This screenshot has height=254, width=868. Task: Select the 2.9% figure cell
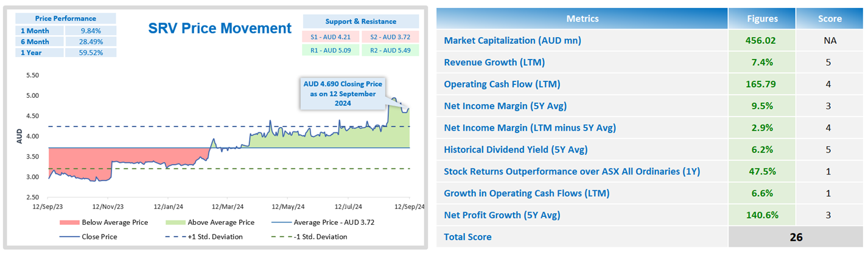(x=761, y=128)
